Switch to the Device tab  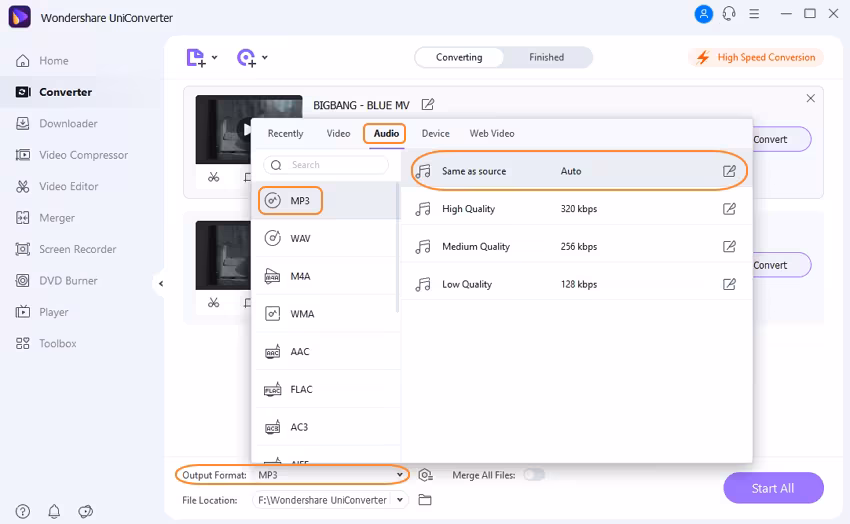point(435,134)
